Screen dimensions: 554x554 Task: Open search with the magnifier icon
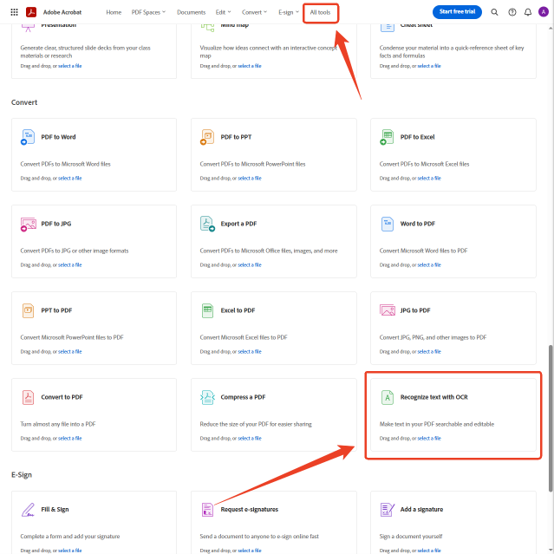pos(494,12)
